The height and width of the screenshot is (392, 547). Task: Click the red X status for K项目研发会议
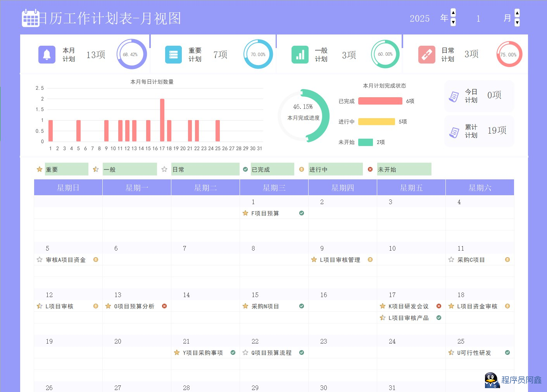[x=439, y=306]
